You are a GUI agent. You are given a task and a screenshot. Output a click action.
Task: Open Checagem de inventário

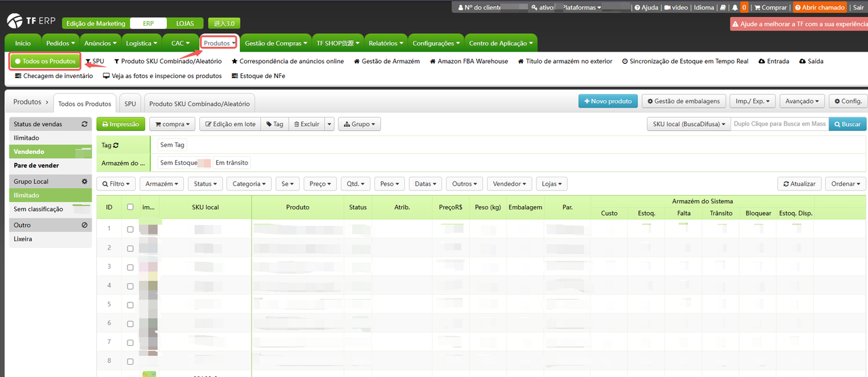pyautogui.click(x=54, y=76)
